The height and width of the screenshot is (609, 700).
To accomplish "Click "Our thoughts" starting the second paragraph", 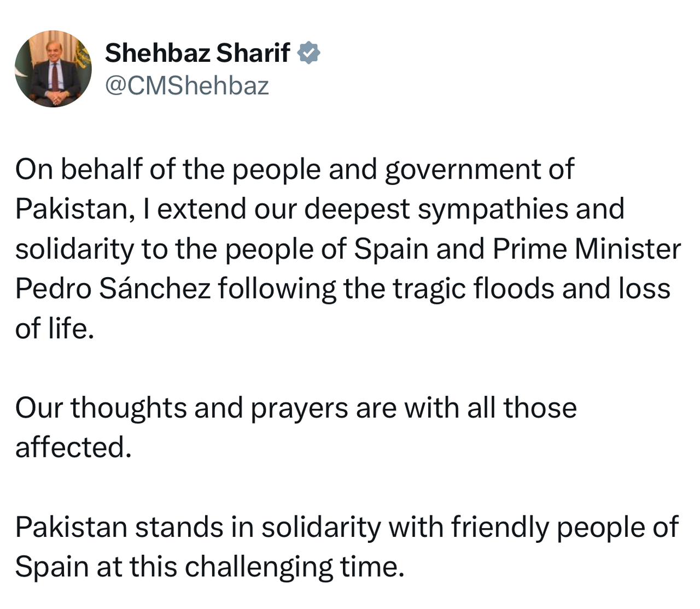I will pos(101,408).
